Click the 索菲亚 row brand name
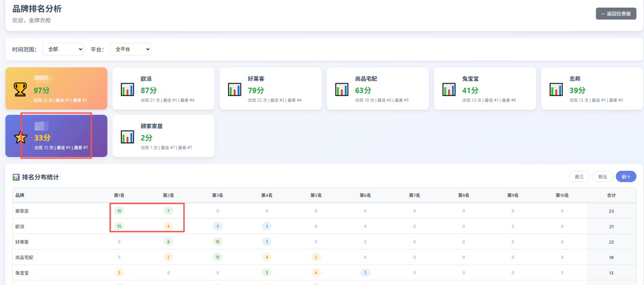644x285 pixels. [x=22, y=211]
